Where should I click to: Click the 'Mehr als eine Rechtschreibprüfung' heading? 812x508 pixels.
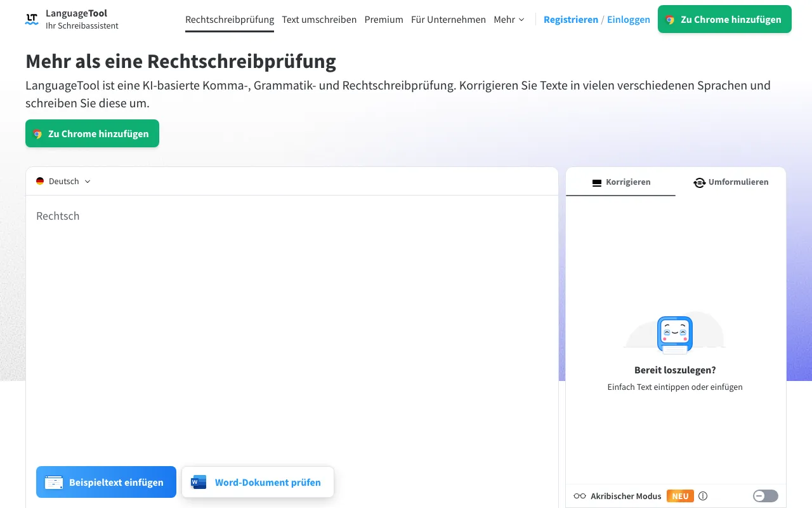pyautogui.click(x=181, y=62)
